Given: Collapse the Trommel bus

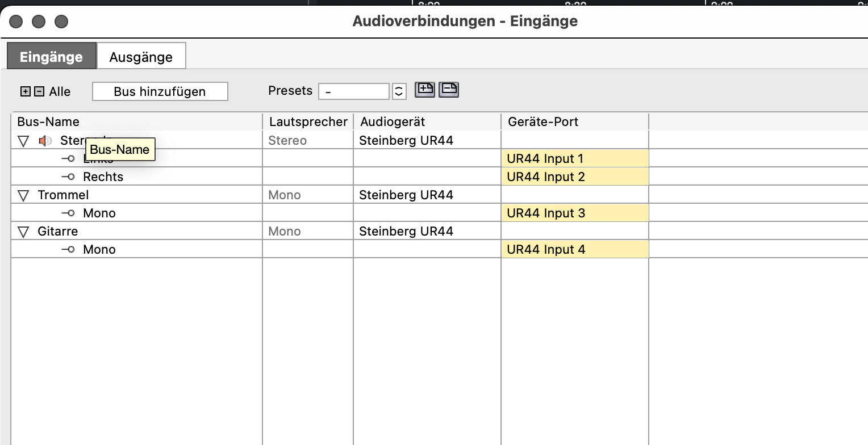Looking at the screenshot, I should pyautogui.click(x=23, y=195).
